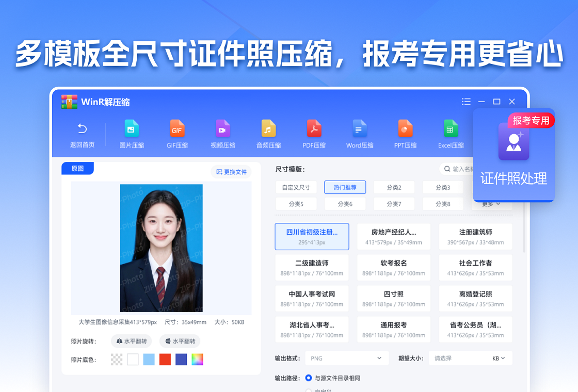
Task: Select the 离婚登记照 template card
Action: click(475, 299)
